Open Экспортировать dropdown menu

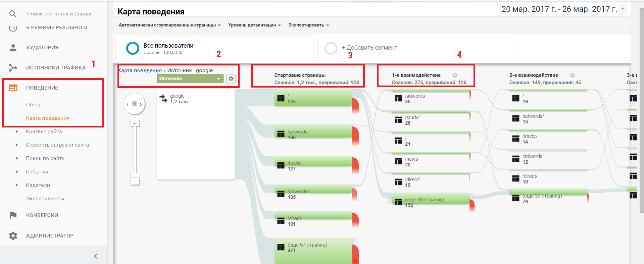[x=308, y=25]
